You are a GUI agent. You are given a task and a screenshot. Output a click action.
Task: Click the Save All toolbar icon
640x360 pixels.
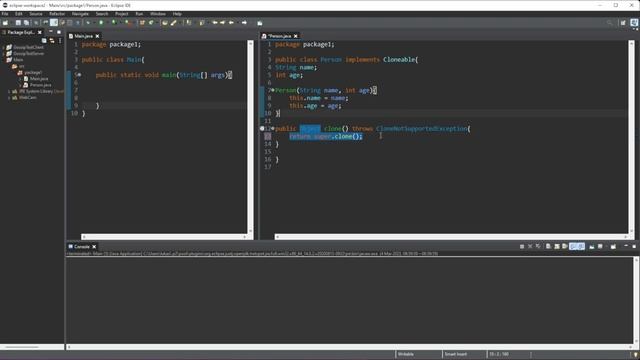[x=26, y=23]
